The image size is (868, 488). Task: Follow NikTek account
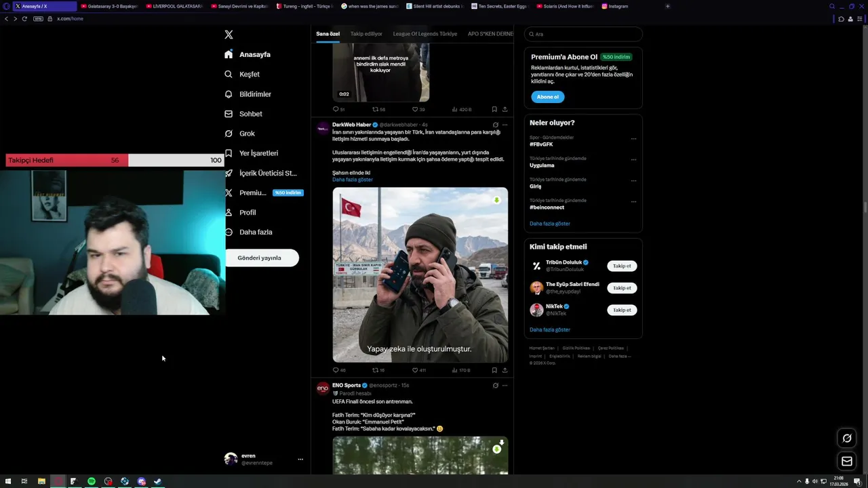(622, 310)
